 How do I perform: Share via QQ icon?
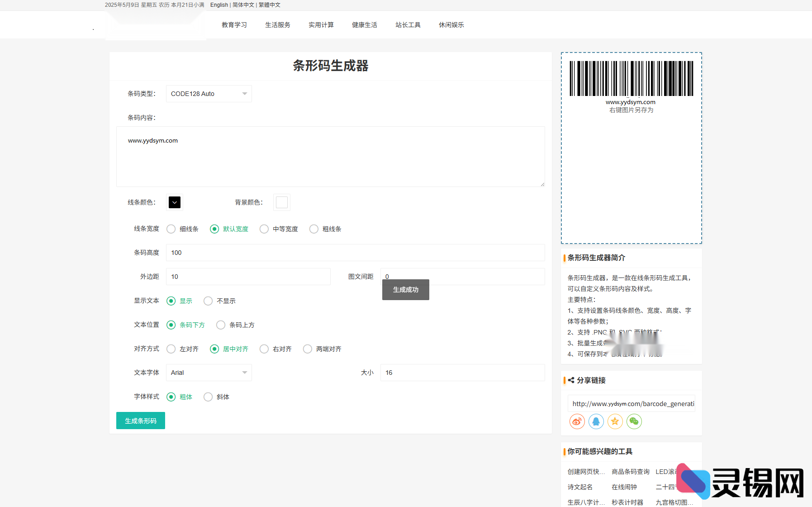coord(596,421)
